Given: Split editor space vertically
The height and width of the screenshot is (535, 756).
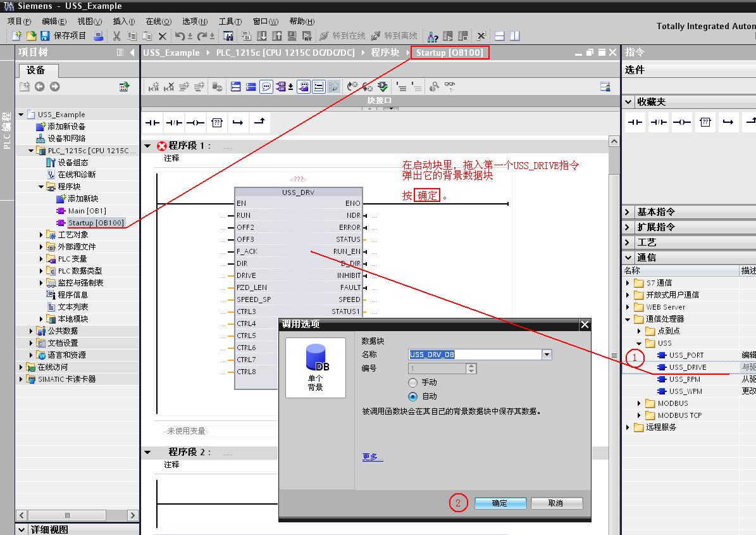Looking at the screenshot, I should coord(515,35).
